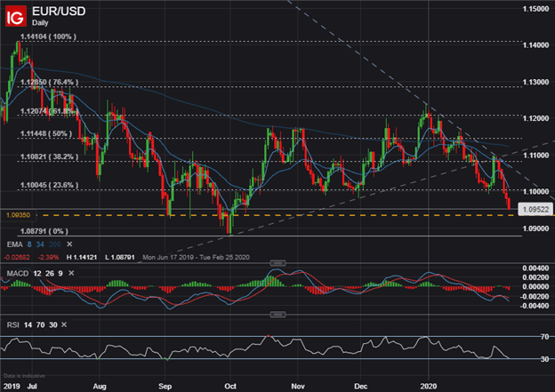Click the 1.13000 price axis label
This screenshot has height=392, width=555.
pyautogui.click(x=535, y=82)
